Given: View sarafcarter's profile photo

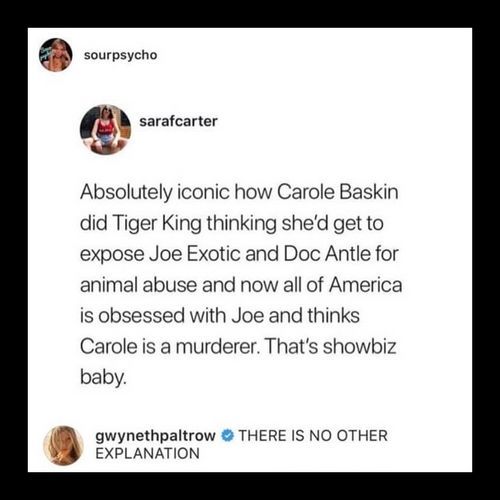Looking at the screenshot, I should (105, 130).
